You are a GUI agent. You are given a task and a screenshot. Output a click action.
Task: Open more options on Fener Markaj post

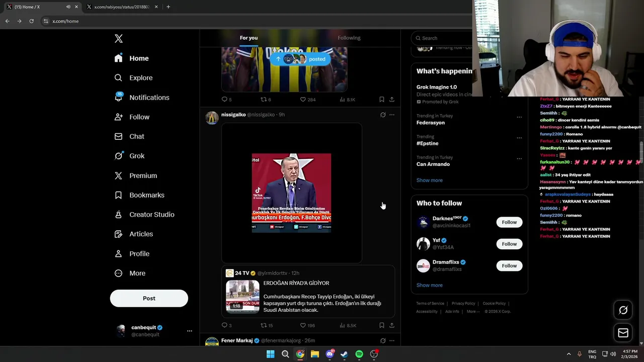coord(392,340)
